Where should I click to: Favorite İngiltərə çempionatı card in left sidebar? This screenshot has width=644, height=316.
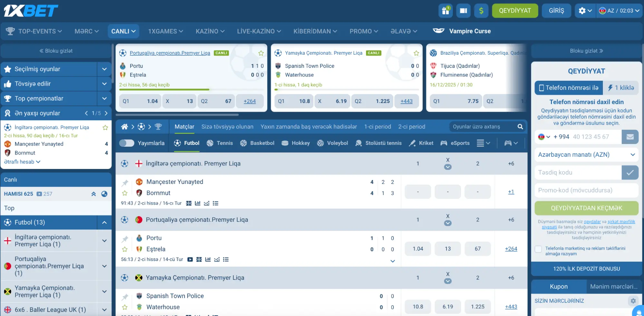(105, 128)
